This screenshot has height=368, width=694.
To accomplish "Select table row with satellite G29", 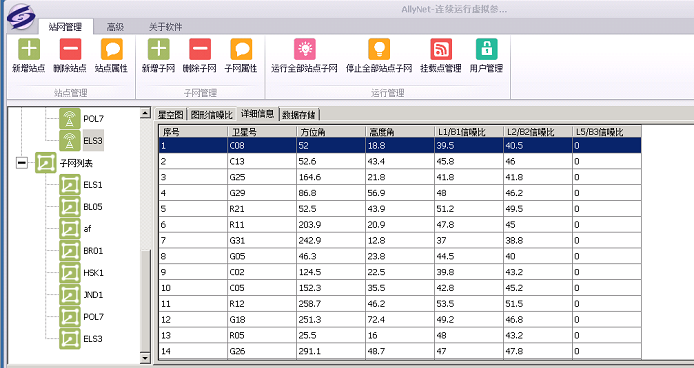I will [x=400, y=193].
